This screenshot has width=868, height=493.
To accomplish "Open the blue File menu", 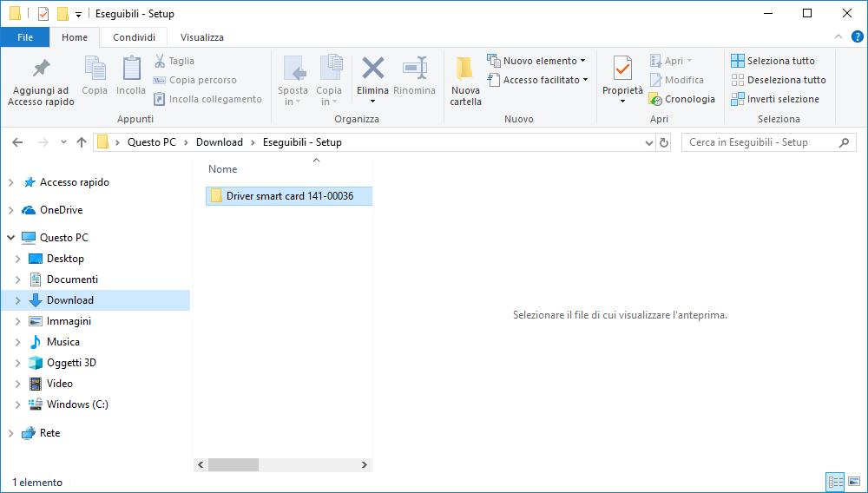I will tap(25, 37).
